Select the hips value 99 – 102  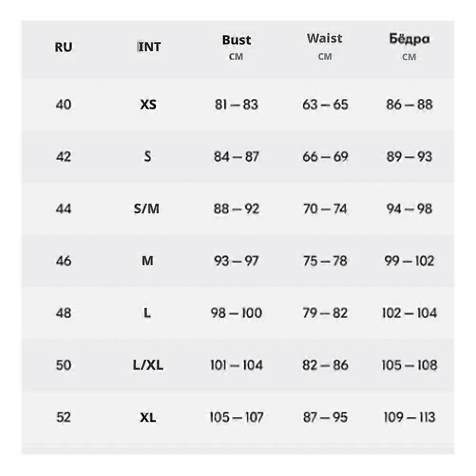[x=409, y=261]
